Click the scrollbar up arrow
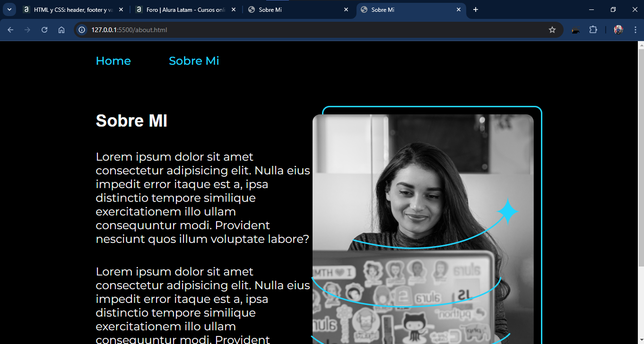 click(641, 45)
